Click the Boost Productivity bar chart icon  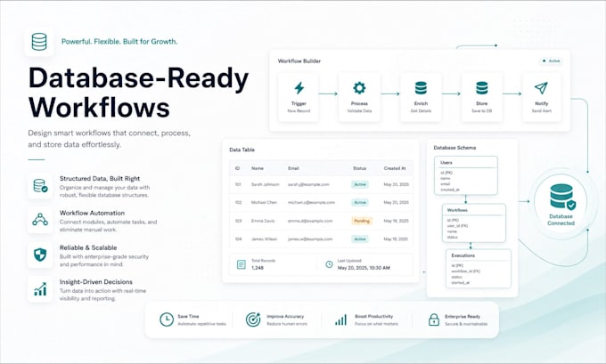click(x=340, y=320)
